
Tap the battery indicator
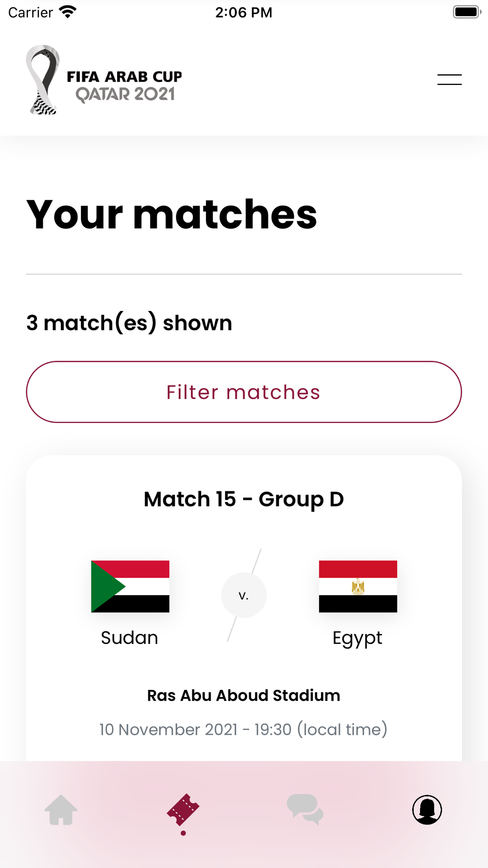coord(467,12)
